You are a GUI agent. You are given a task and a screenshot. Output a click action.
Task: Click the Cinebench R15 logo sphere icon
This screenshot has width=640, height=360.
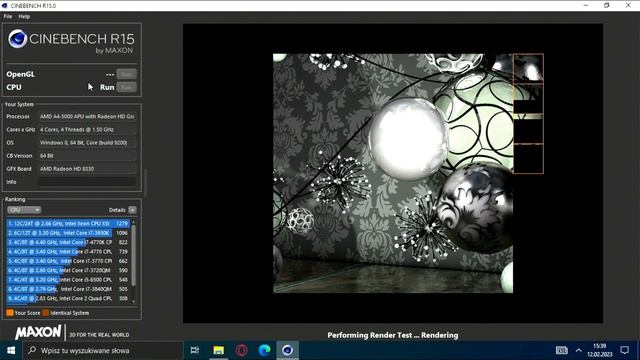click(18, 39)
